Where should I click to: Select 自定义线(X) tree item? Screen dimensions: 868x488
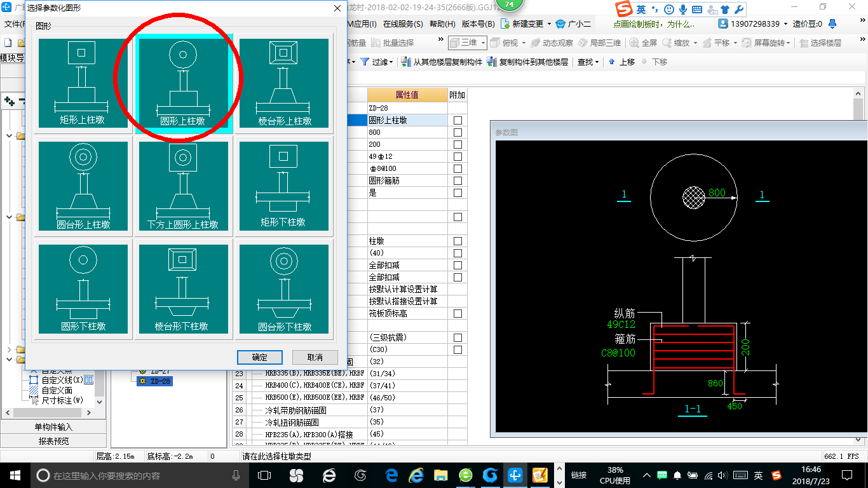tap(62, 380)
